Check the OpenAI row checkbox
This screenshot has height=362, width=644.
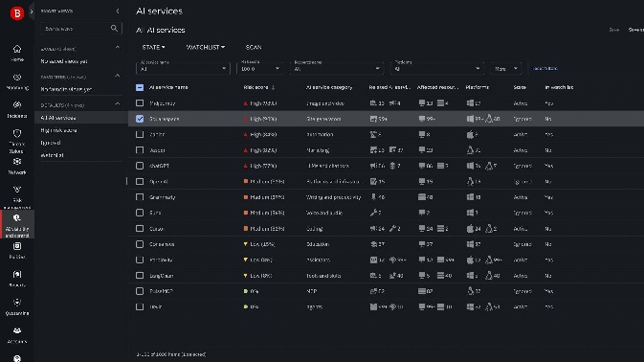(x=140, y=181)
